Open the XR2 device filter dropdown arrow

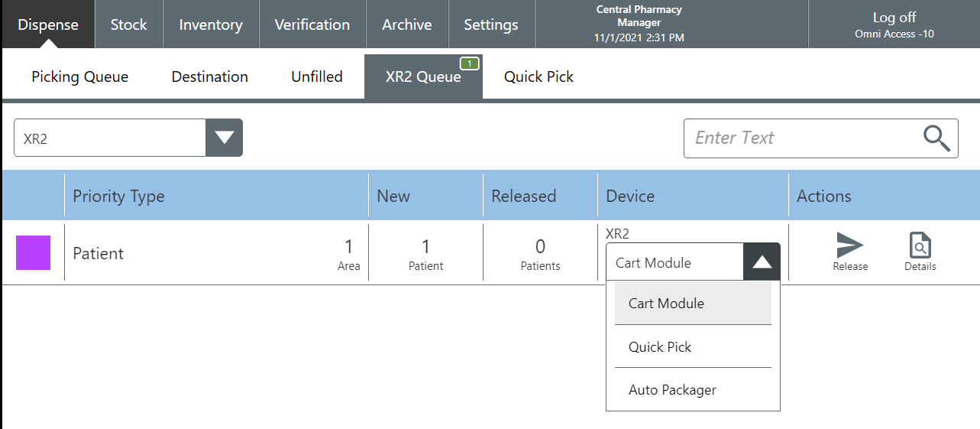(224, 138)
